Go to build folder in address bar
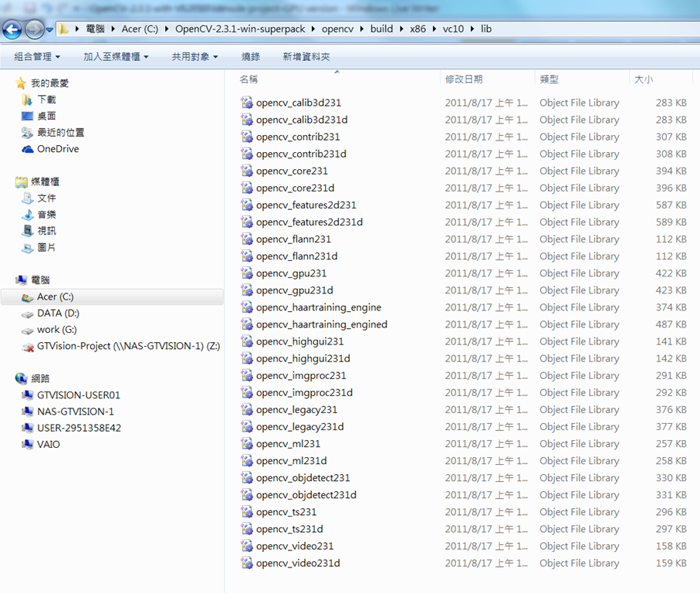 coord(382,29)
